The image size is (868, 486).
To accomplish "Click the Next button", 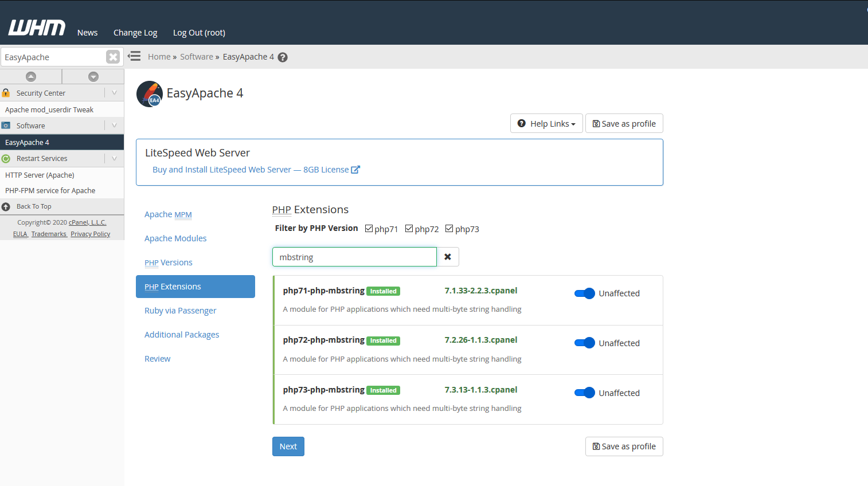I will coord(288,446).
